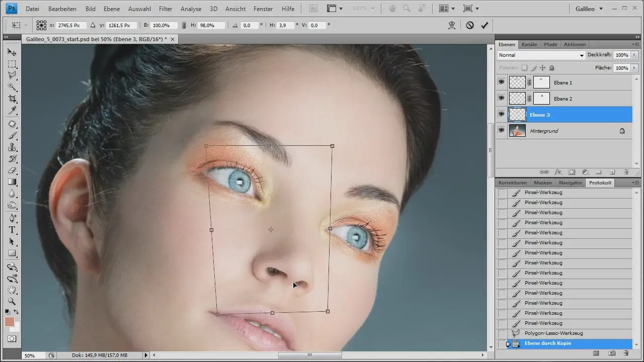Switch to the Kanäle tab

[529, 44]
